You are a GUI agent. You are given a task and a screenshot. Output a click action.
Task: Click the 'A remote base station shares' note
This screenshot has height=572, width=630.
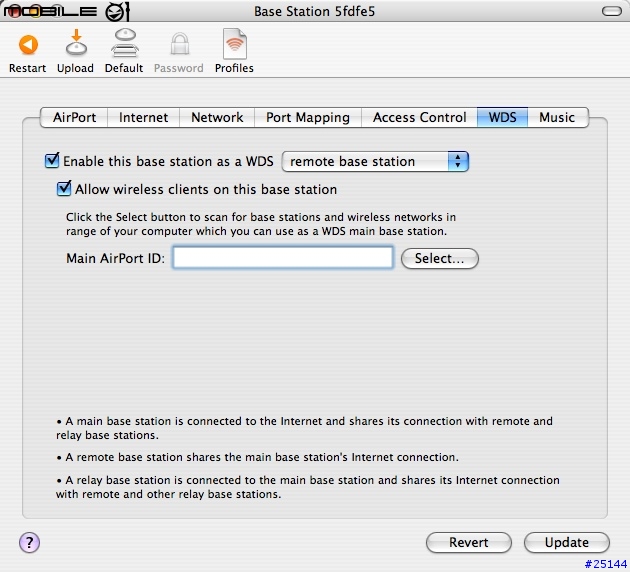tap(257, 457)
